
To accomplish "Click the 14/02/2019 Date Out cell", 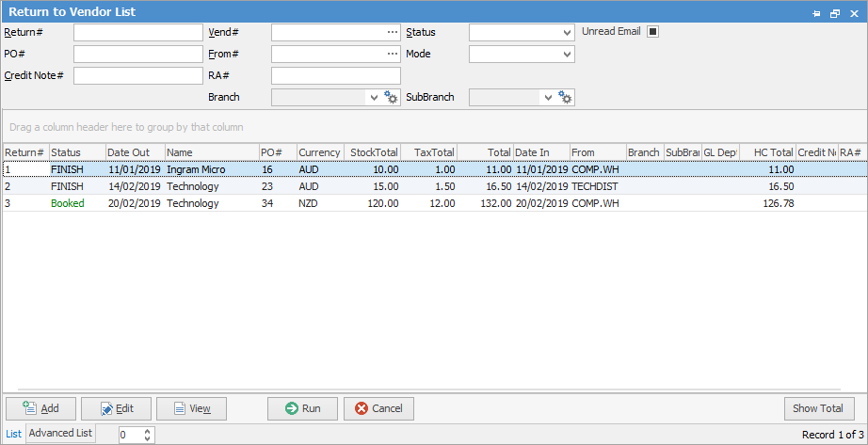I will click(135, 186).
